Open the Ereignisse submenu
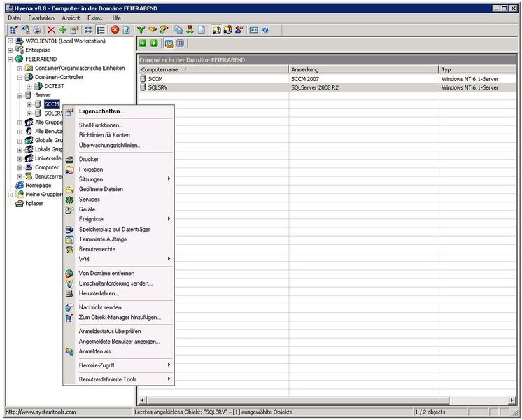Image resolution: width=522 pixels, height=420 pixels. tap(118, 219)
